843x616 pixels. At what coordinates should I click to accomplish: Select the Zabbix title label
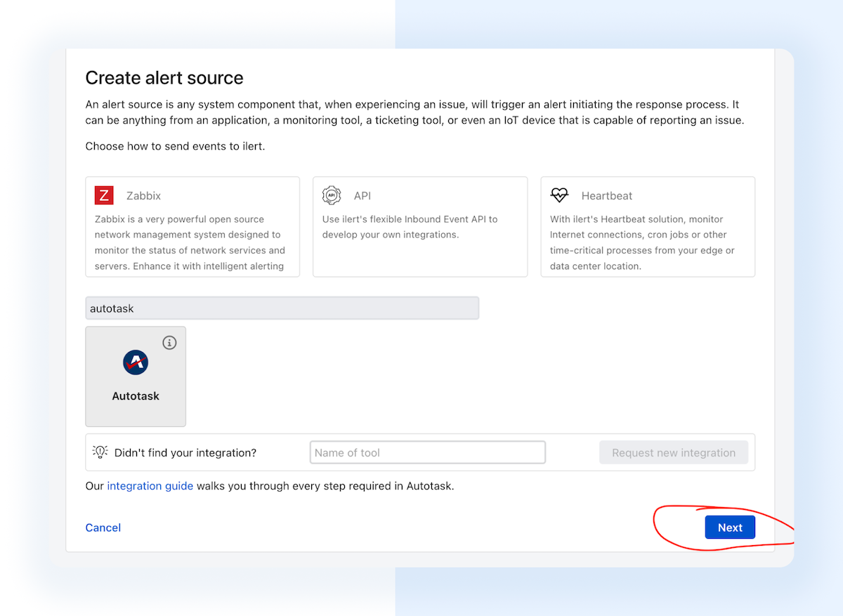[x=143, y=195]
